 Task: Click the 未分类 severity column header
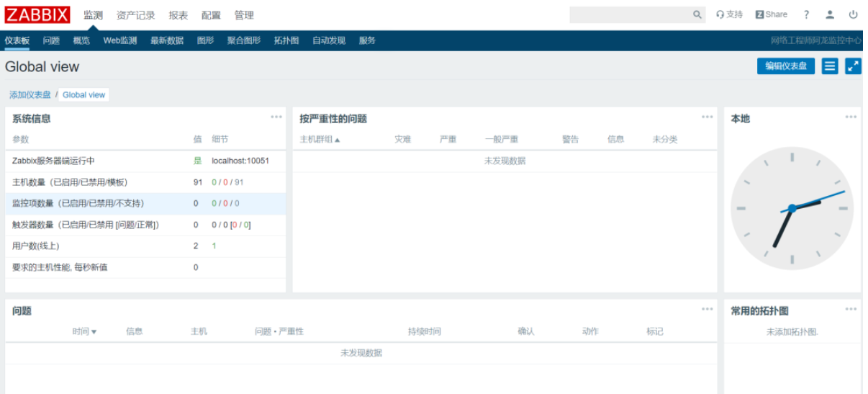coord(665,140)
